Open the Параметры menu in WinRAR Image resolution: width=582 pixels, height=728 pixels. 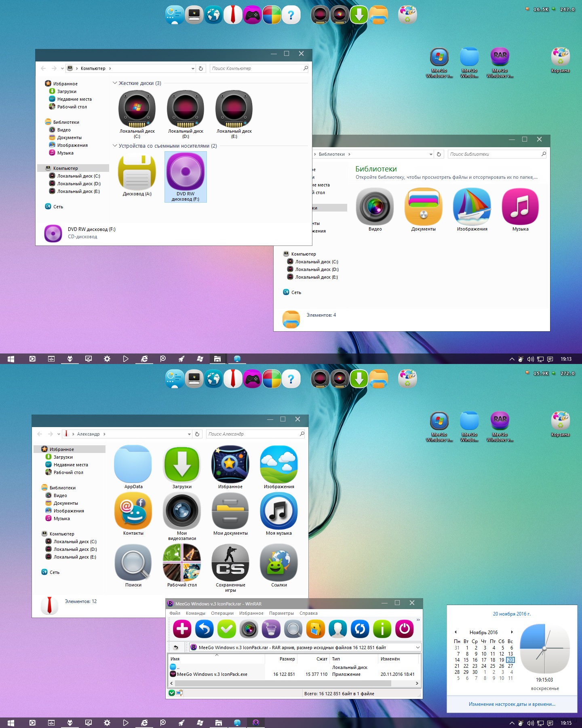(281, 613)
